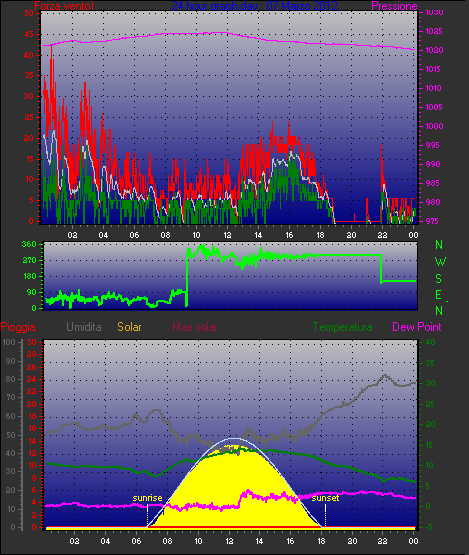Click the "1025" pressure axis value
Viewport: 469px width, 555px height.
click(434, 31)
